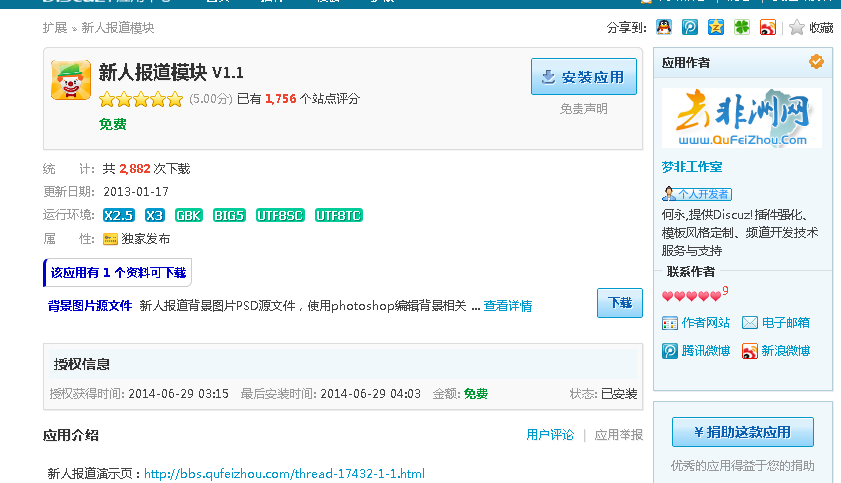841x483 pixels.
Task: Click 2014-06-29 03:15 authorization time
Action: (x=178, y=394)
